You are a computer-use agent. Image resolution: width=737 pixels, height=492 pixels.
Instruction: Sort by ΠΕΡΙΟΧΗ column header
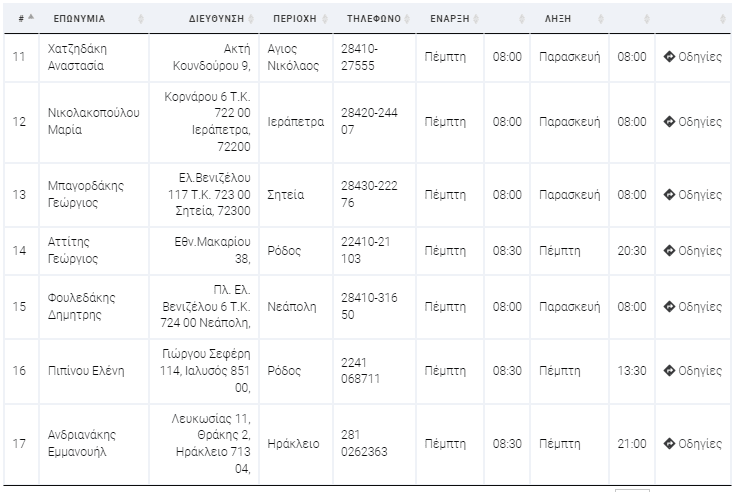coord(296,18)
